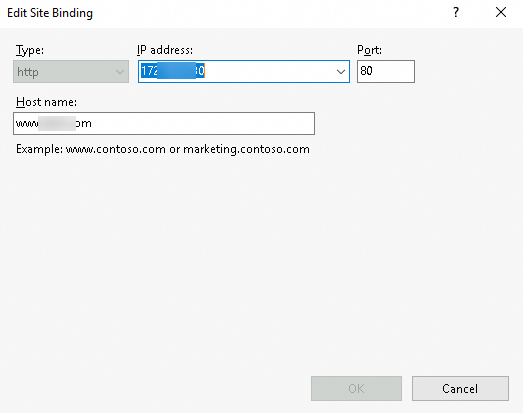
Task: Click the Edit Site Binding title text
Action: [50, 13]
